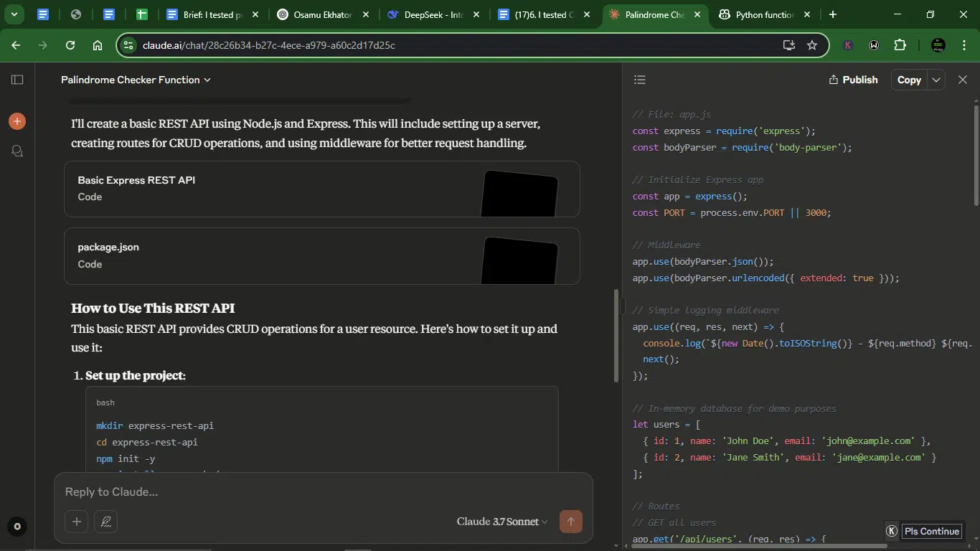Click the 'const PORT' code line
The image size is (980, 551).
(x=731, y=212)
